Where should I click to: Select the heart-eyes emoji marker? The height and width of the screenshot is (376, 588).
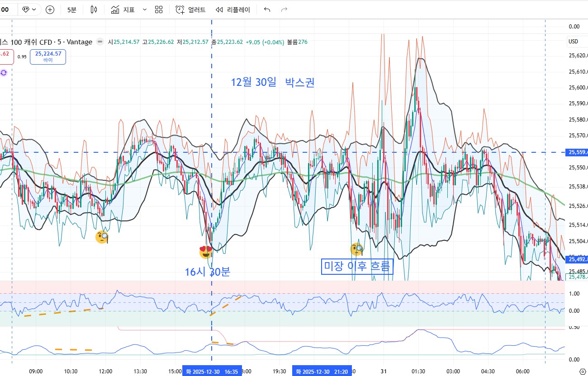click(206, 253)
